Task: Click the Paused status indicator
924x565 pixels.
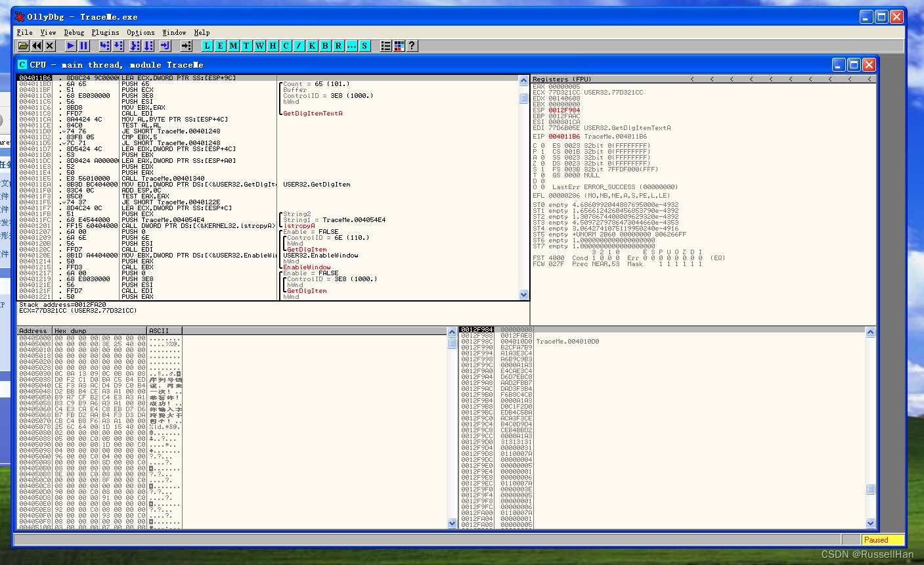Action: tap(883, 540)
